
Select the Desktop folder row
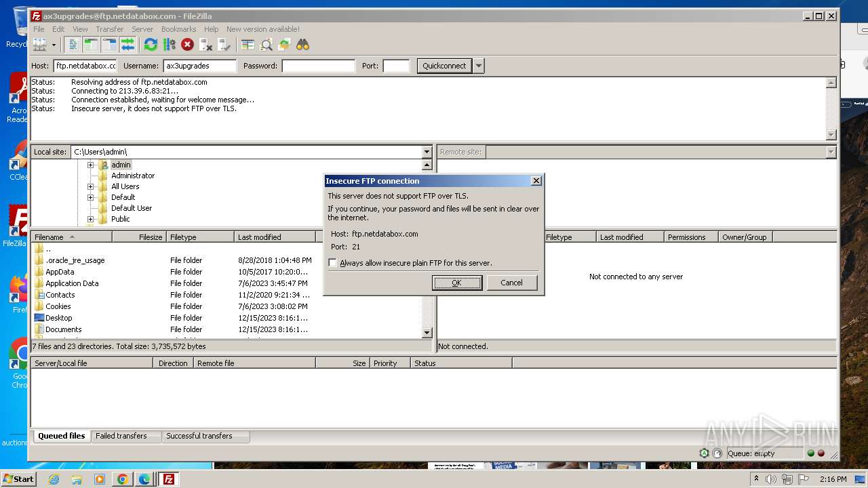click(x=226, y=318)
